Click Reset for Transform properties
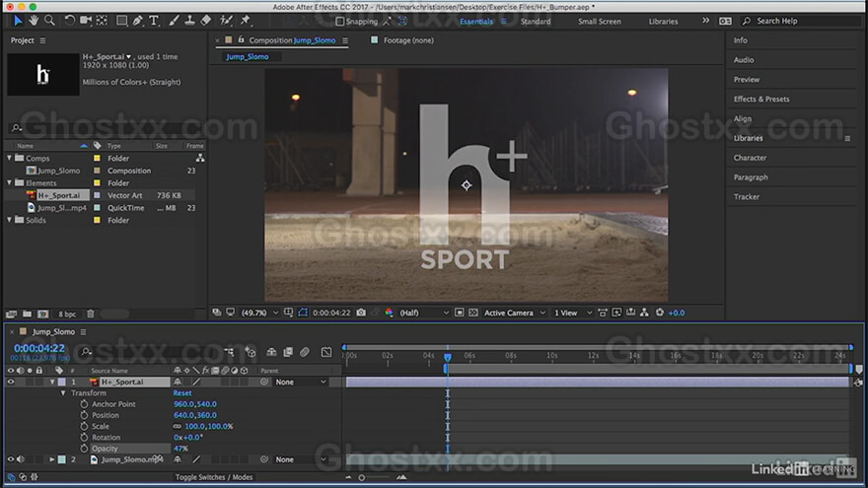Image resolution: width=868 pixels, height=488 pixels. pyautogui.click(x=182, y=392)
